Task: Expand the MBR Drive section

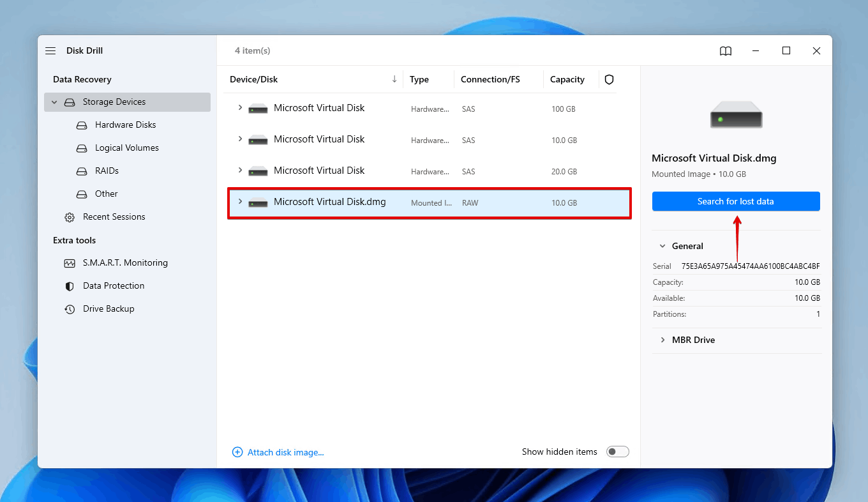Action: click(663, 340)
